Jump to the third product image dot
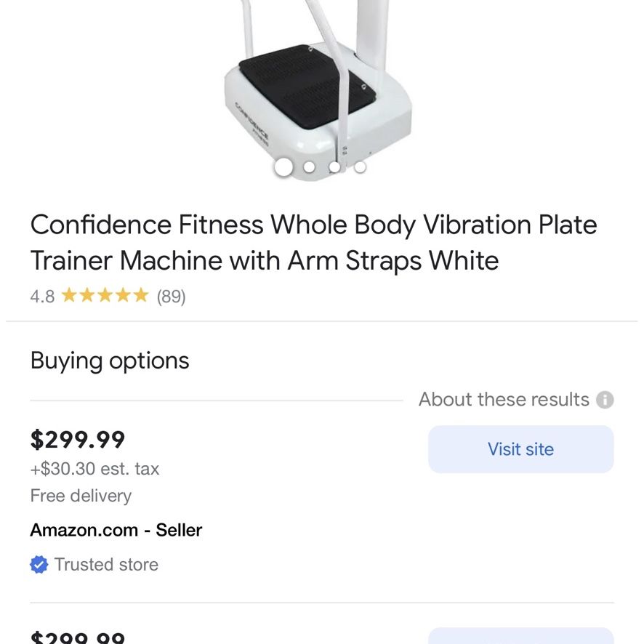This screenshot has width=644, height=644. (334, 166)
